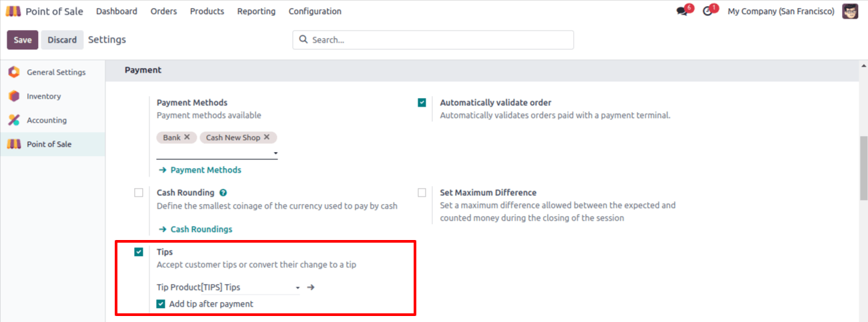This screenshot has width=868, height=322.
Task: Open Tip Product external link arrow
Action: pos(310,287)
